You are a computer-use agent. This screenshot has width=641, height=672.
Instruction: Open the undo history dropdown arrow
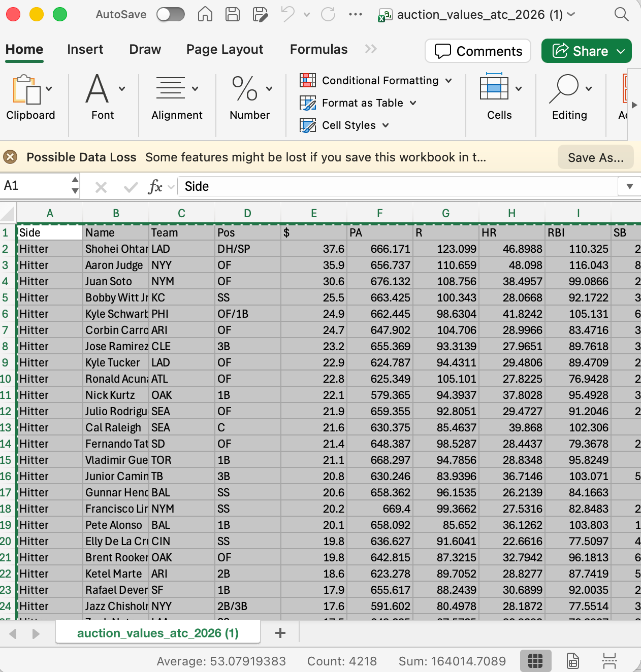coord(307,15)
